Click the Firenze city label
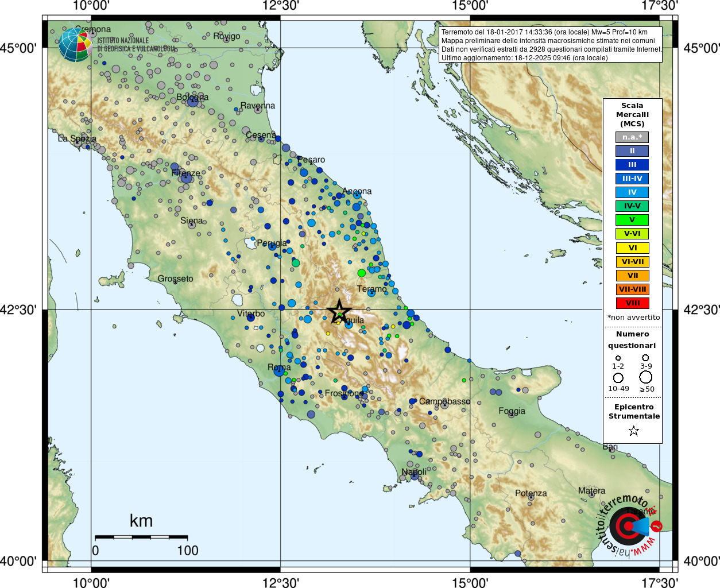The height and width of the screenshot is (588, 720). coord(186,173)
